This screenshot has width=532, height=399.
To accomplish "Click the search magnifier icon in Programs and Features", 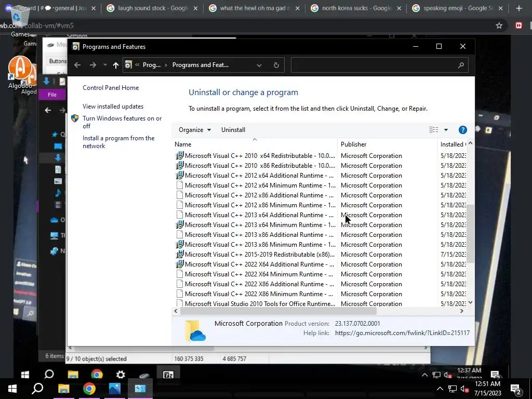I will pyautogui.click(x=461, y=65).
